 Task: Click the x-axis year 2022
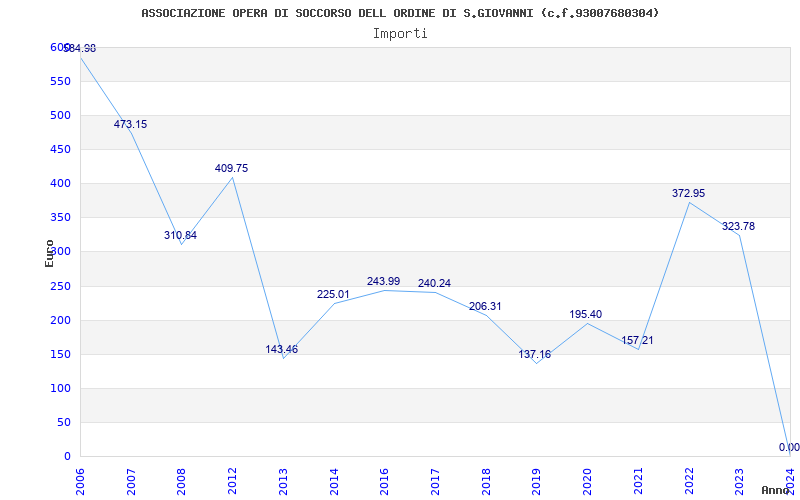pos(689,482)
